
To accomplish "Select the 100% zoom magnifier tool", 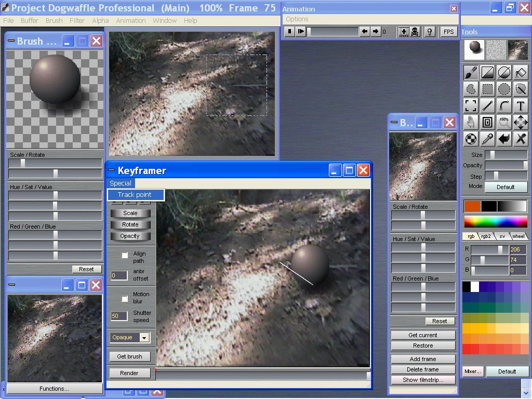I will click(x=504, y=123).
